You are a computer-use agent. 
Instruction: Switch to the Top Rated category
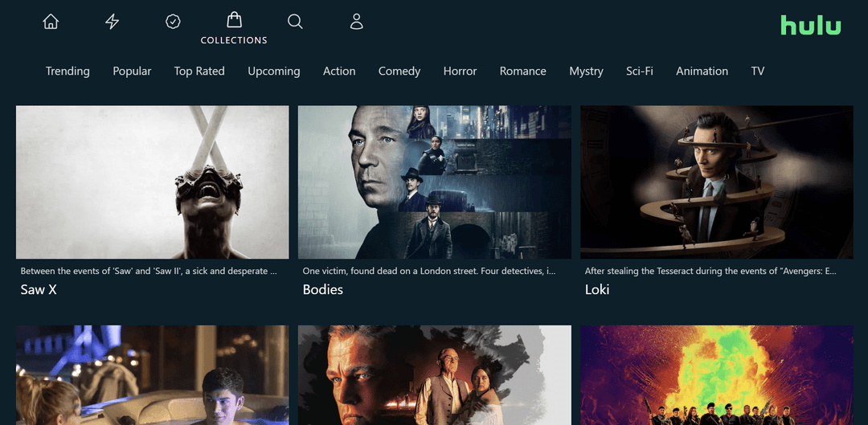(x=199, y=71)
